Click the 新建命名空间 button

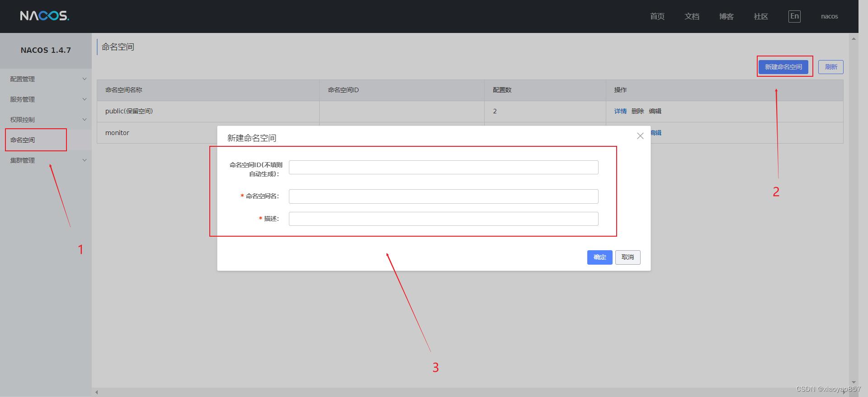pos(783,67)
